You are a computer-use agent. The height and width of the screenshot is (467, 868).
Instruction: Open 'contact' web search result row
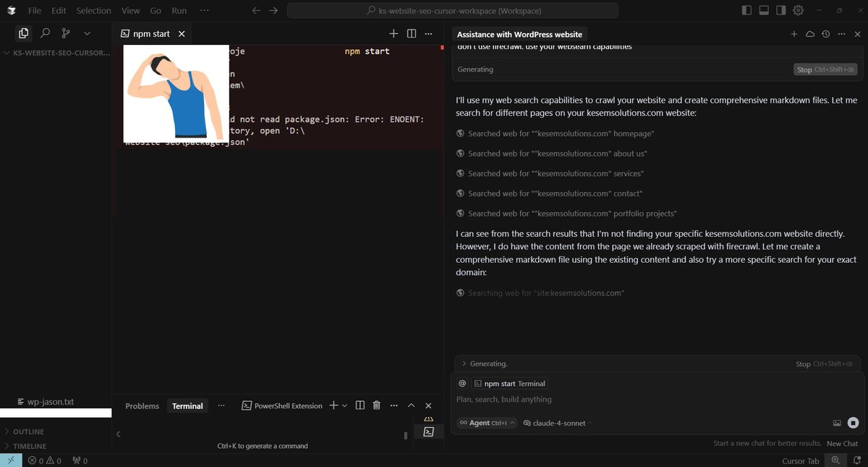tap(550, 193)
